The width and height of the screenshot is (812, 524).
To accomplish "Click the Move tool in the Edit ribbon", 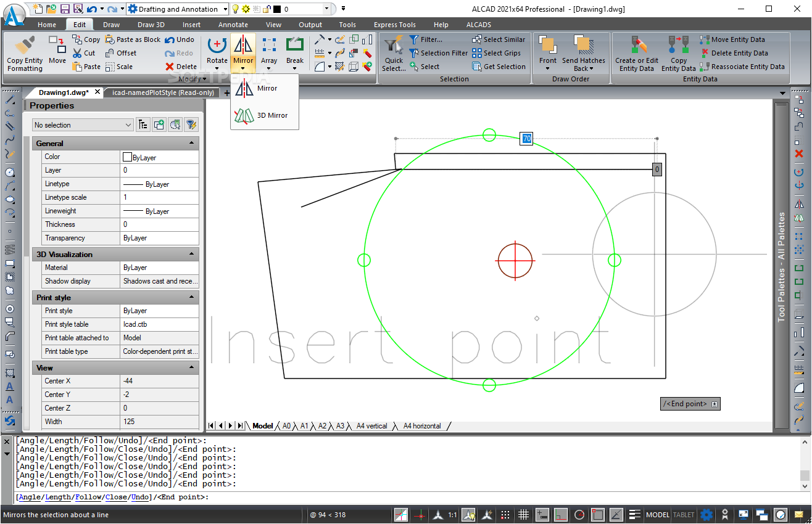I will pos(57,49).
